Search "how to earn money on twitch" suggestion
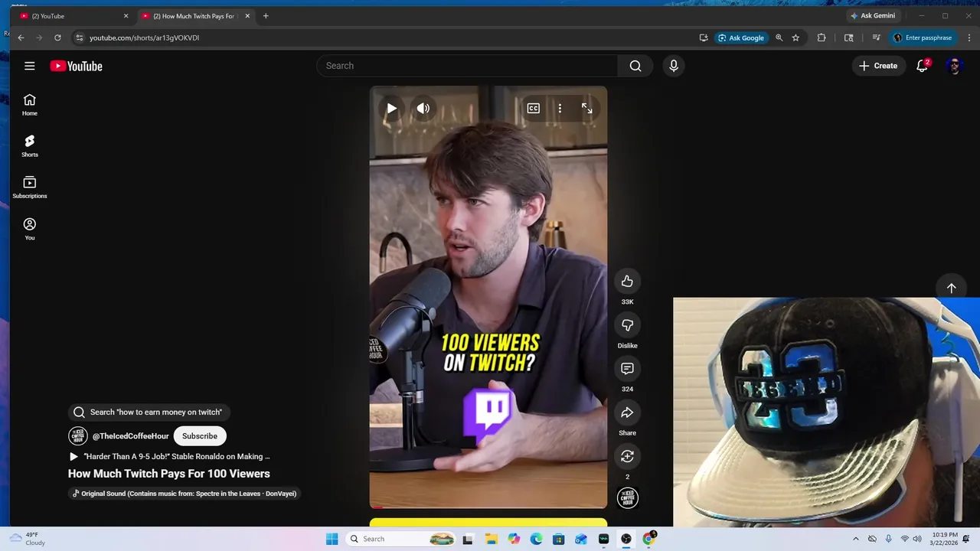The width and height of the screenshot is (980, 551). point(149,412)
